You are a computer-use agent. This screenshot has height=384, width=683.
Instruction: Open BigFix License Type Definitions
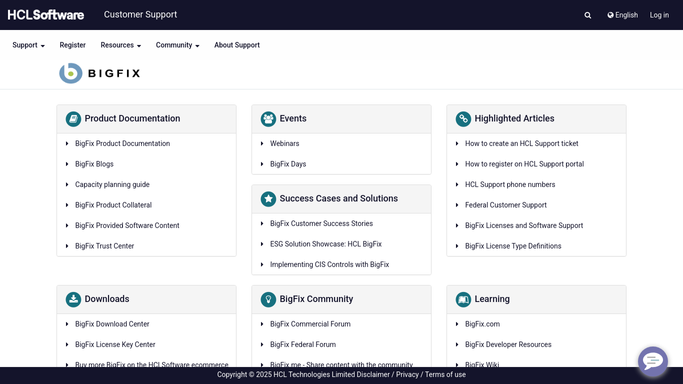[513, 246]
